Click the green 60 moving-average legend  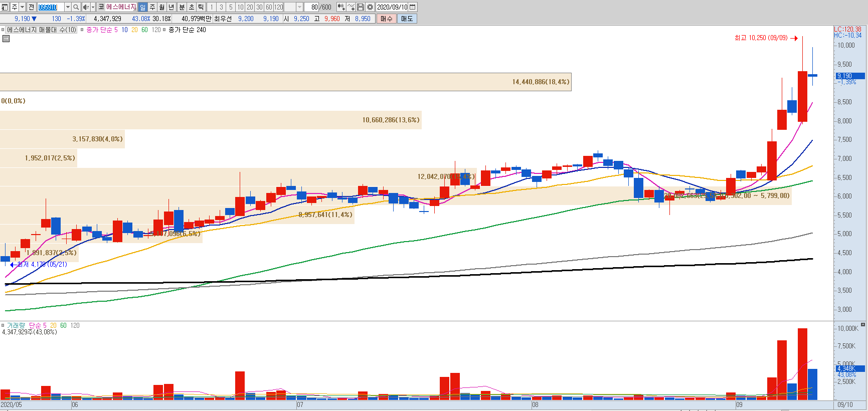pos(144,30)
